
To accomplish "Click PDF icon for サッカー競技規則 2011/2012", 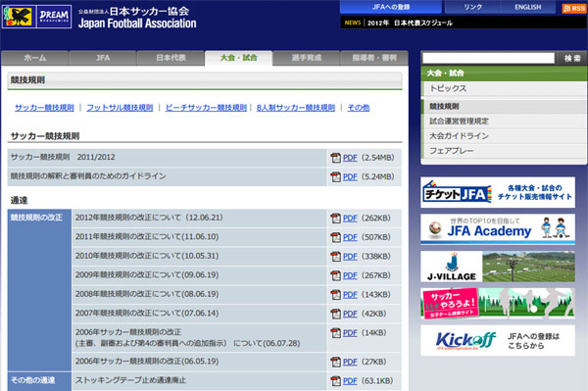I will point(335,158).
